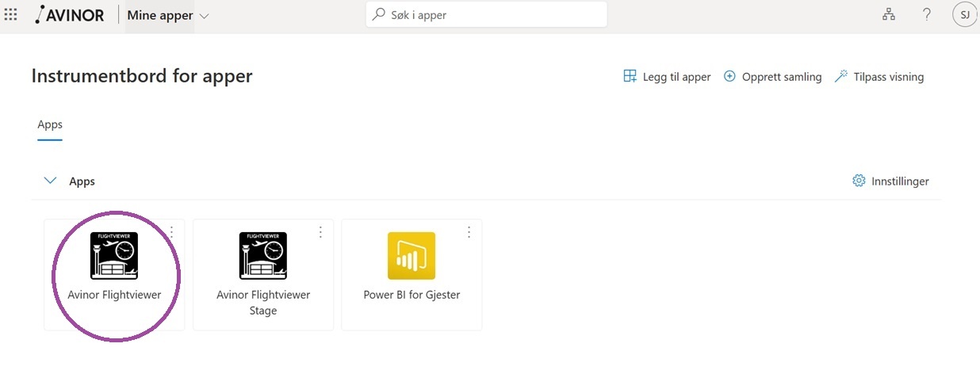Click the Legg til apper grid icon
Image resolution: width=980 pixels, height=374 pixels.
pyautogui.click(x=630, y=77)
